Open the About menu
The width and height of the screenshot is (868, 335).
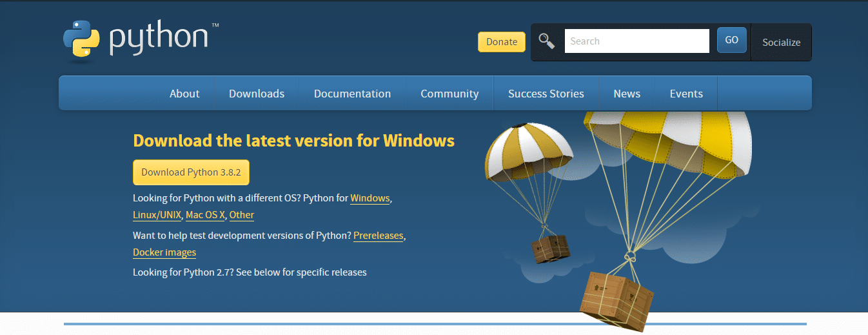(184, 94)
